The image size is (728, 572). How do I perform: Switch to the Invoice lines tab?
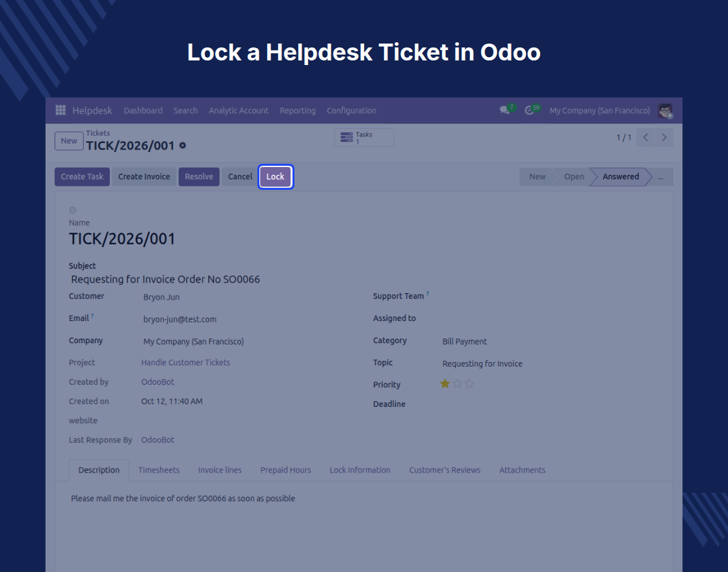(x=220, y=470)
